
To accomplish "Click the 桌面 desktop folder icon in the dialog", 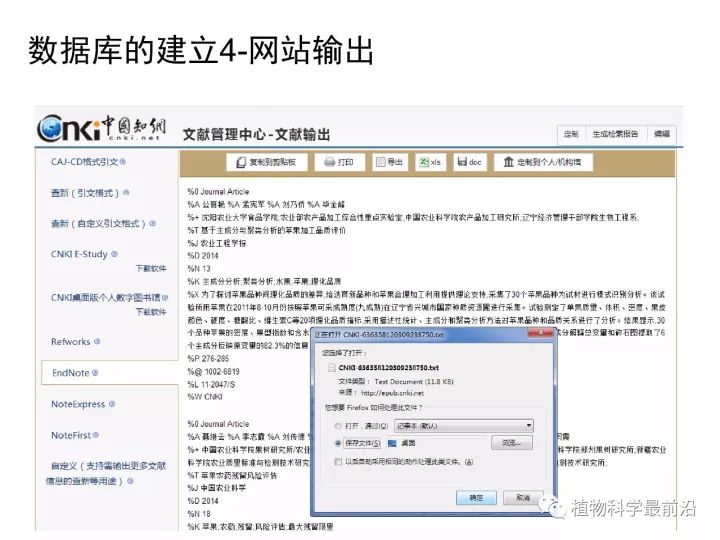I will point(392,443).
